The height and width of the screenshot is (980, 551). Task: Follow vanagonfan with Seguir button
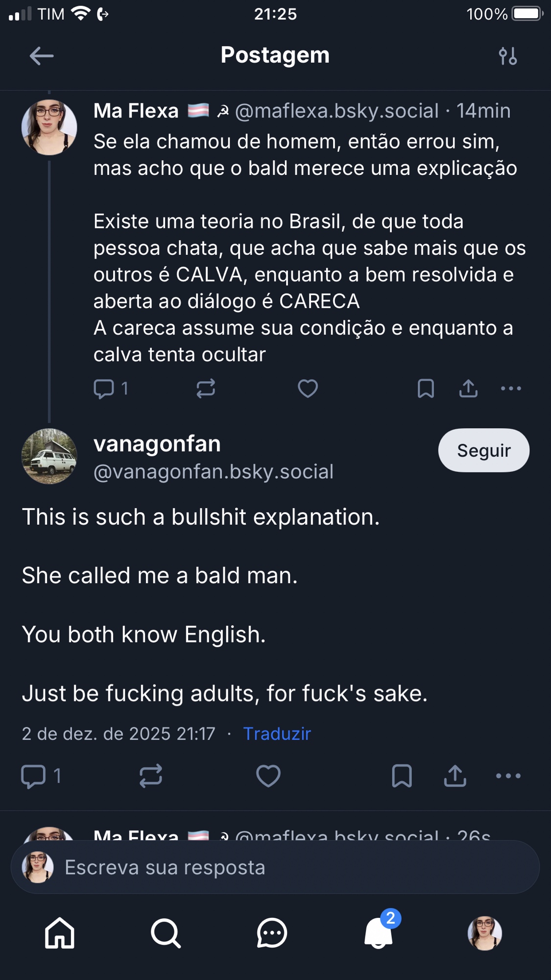click(483, 450)
